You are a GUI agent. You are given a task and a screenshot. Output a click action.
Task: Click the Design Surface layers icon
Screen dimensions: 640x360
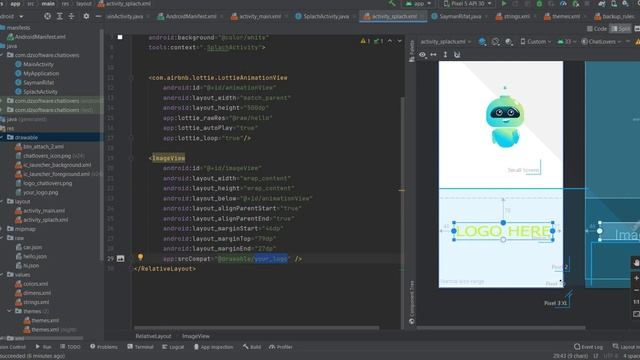coord(482,42)
